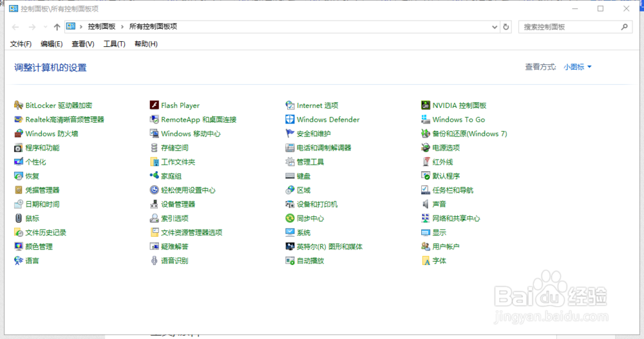Open the 鼠标 icon

[19, 218]
